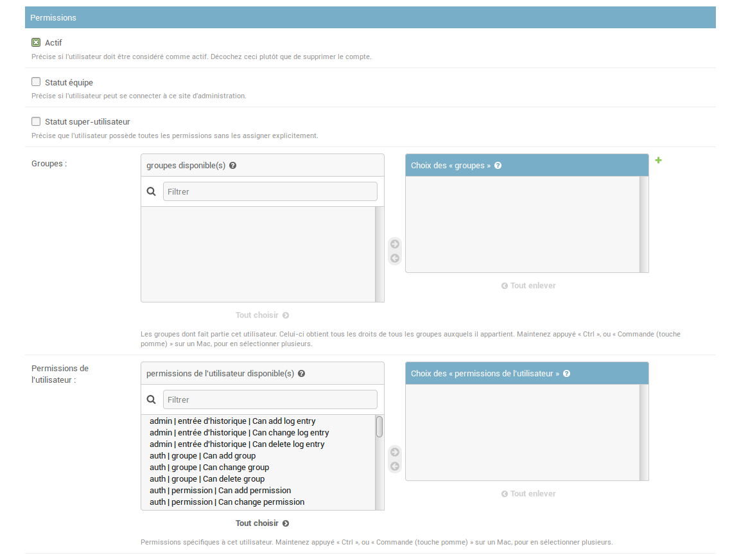This screenshot has height=560, width=739.
Task: Click Tout choisir under available permissions
Action: click(263, 523)
